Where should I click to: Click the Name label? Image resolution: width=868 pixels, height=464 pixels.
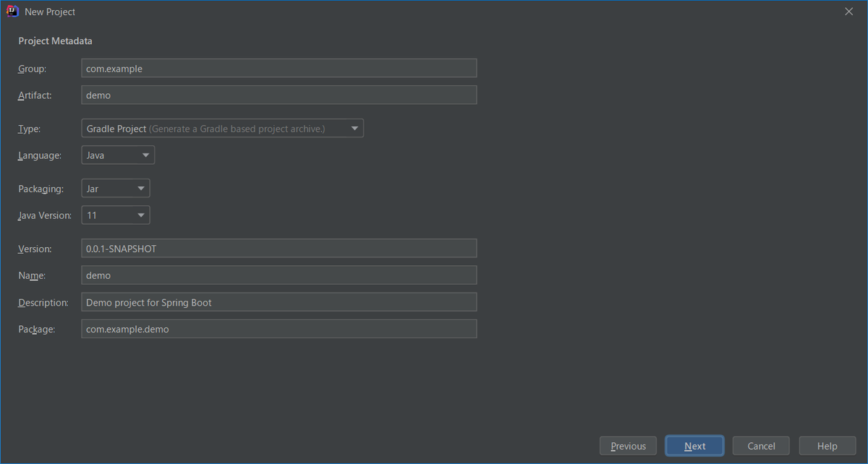(32, 275)
